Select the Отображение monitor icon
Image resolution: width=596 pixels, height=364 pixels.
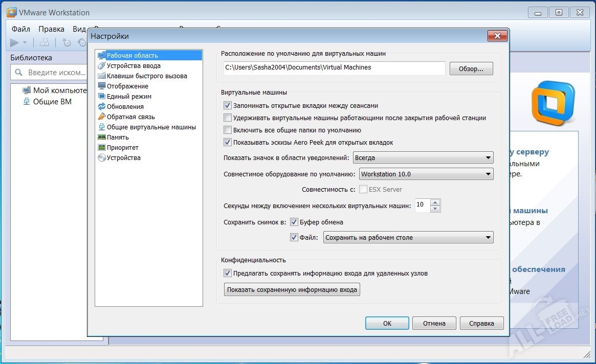[102, 86]
